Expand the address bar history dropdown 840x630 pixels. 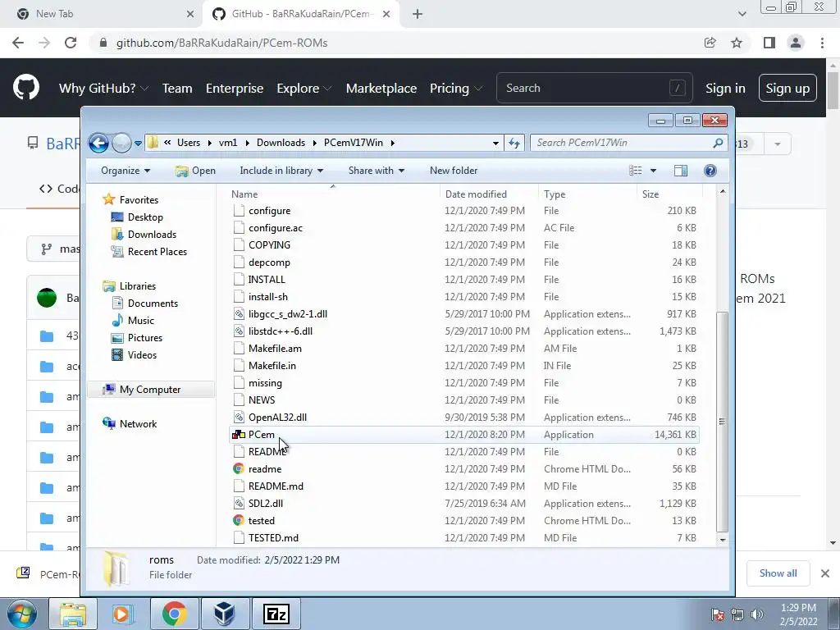(495, 143)
